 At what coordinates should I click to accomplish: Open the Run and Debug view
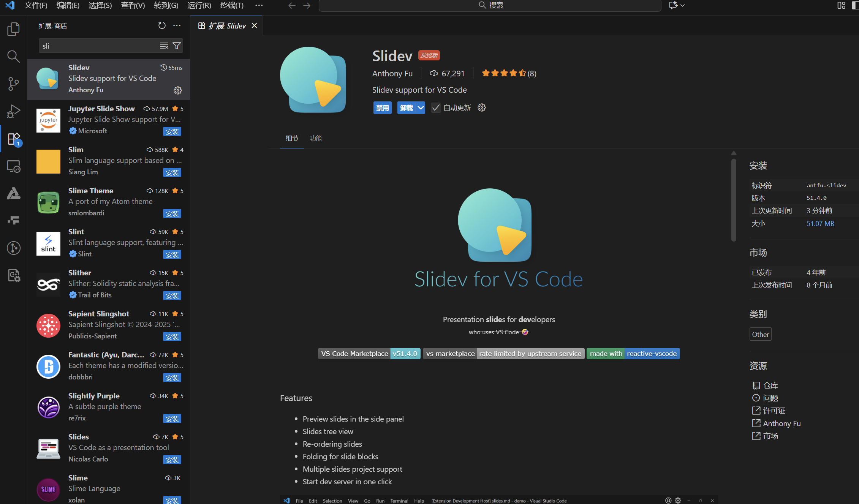(x=13, y=111)
